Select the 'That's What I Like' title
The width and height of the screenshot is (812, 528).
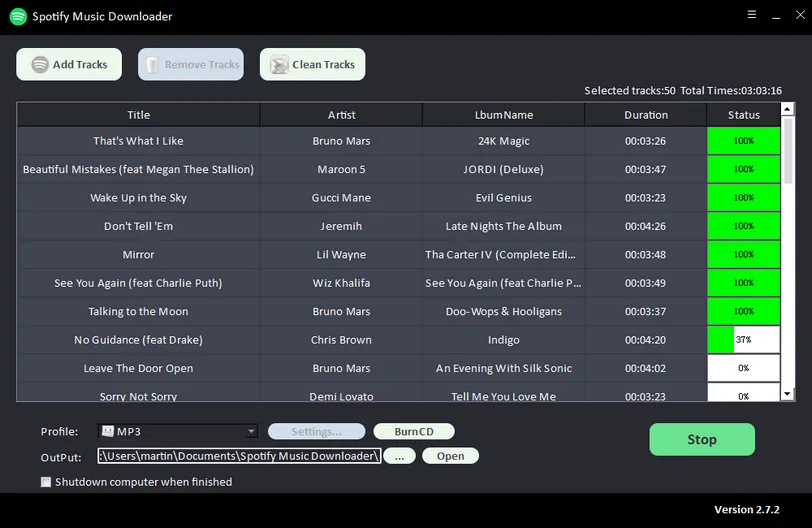[x=138, y=141]
